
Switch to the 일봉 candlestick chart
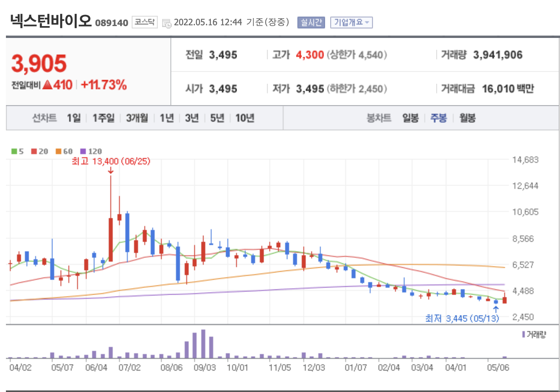(411, 118)
